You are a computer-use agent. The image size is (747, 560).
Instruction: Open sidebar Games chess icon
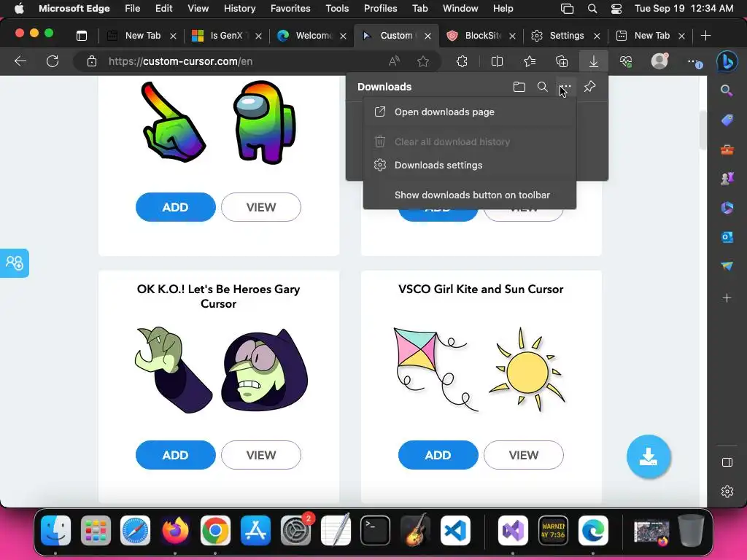tap(727, 179)
